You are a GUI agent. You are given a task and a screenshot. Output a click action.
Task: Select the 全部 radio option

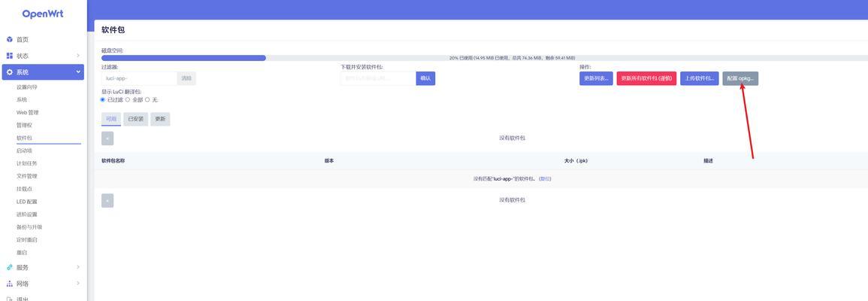pyautogui.click(x=127, y=100)
